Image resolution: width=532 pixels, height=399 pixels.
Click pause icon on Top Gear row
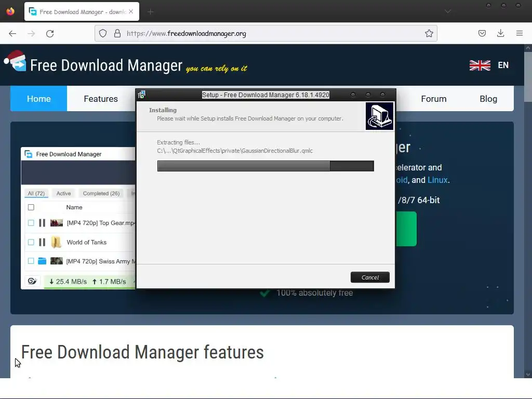(x=42, y=223)
